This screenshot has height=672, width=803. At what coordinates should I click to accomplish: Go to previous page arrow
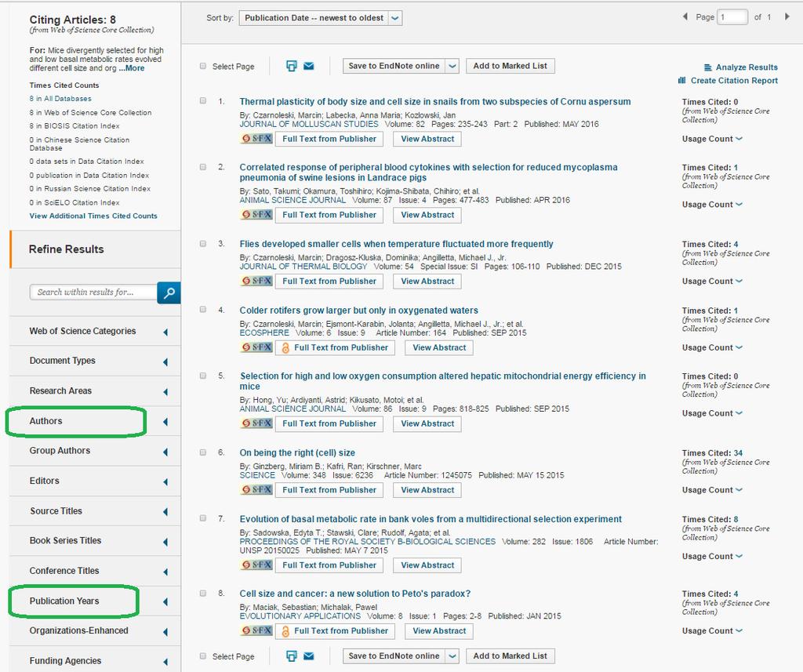(685, 17)
